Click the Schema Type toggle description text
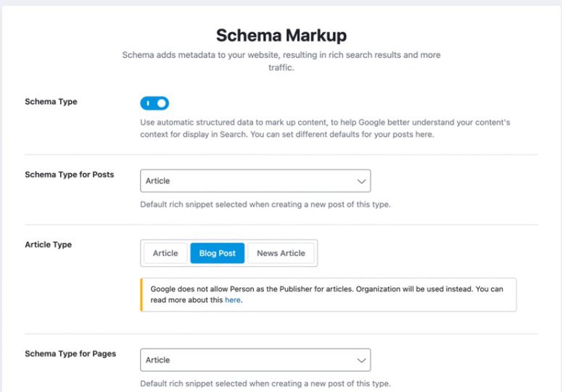Image resolution: width=562 pixels, height=392 pixels. (x=325, y=128)
